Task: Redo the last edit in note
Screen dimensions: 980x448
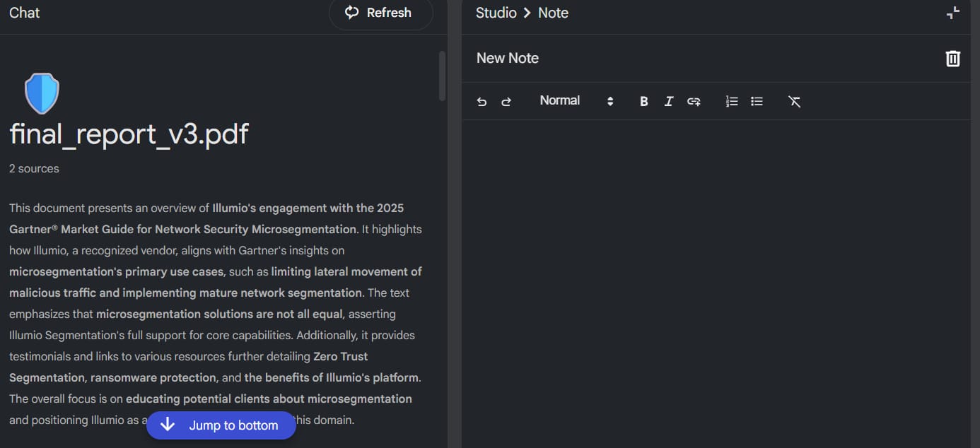Action: click(x=506, y=102)
